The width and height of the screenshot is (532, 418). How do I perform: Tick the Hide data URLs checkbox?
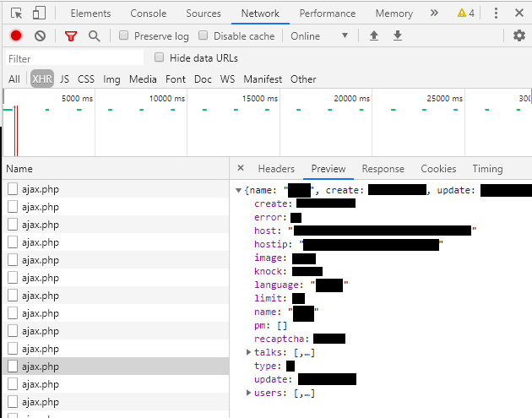pyautogui.click(x=160, y=58)
